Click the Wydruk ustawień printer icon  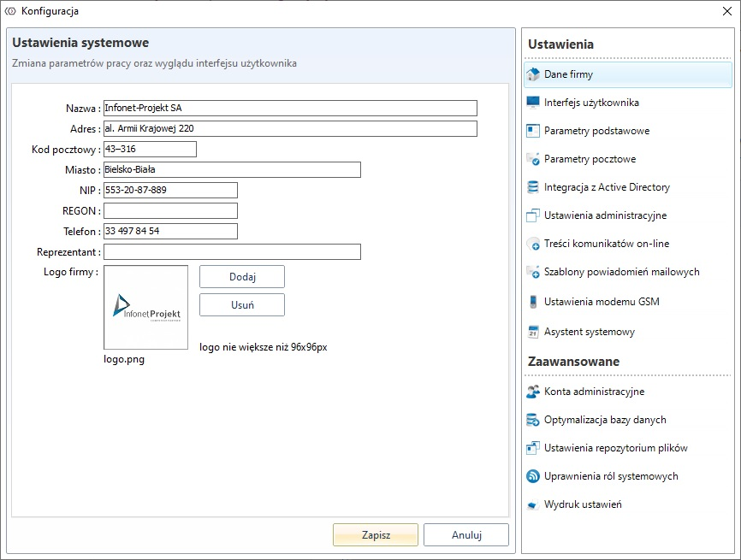tap(532, 504)
